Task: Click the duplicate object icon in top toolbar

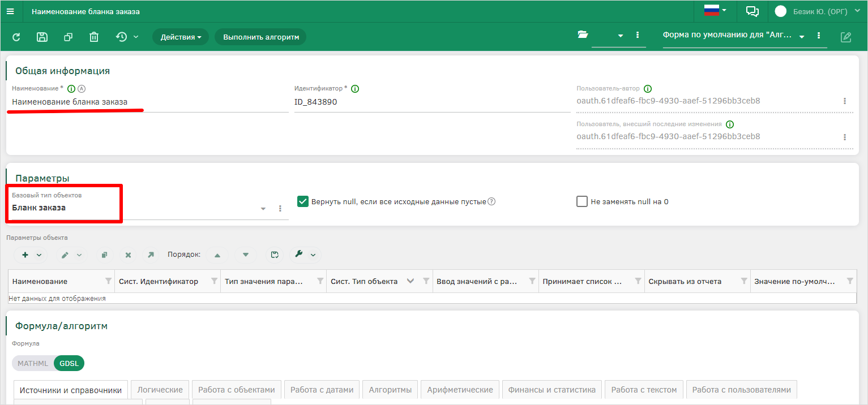Action: 68,37
